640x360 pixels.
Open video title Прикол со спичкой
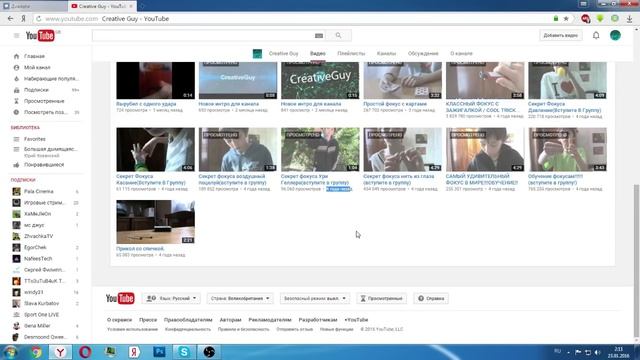(140, 249)
